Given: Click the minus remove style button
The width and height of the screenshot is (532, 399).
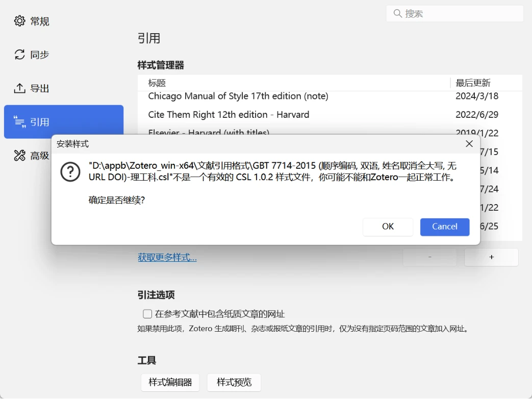Looking at the screenshot, I should 429,257.
